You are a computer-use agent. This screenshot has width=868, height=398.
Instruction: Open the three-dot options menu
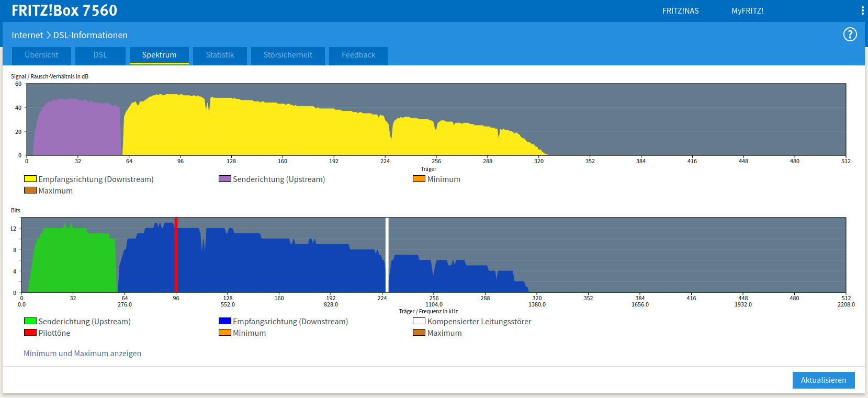(862, 10)
